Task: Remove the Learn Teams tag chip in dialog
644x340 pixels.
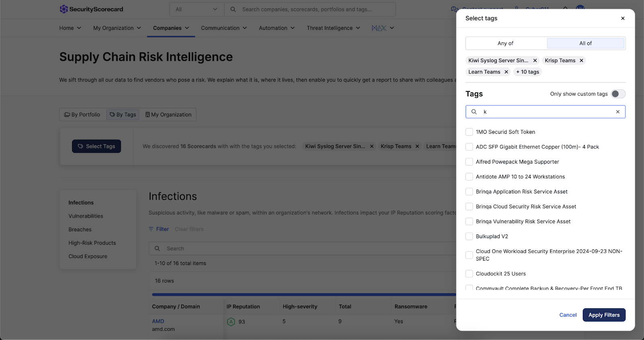Action: 506,72
